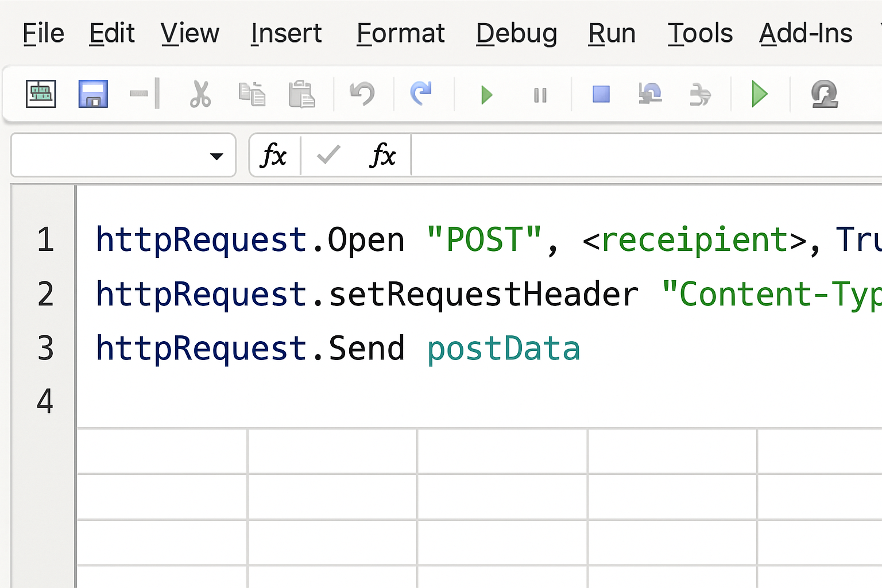882x588 pixels.
Task: Click the blue Stop square icon
Action: point(601,94)
